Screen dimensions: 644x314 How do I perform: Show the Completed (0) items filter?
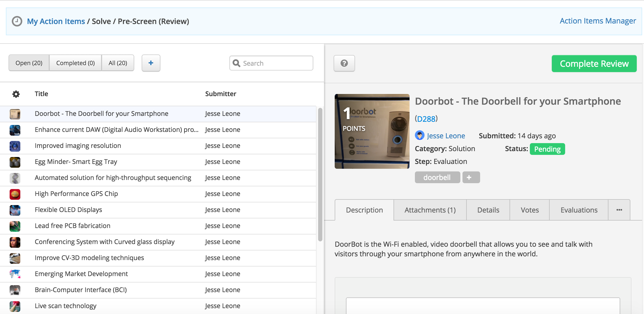(75, 63)
